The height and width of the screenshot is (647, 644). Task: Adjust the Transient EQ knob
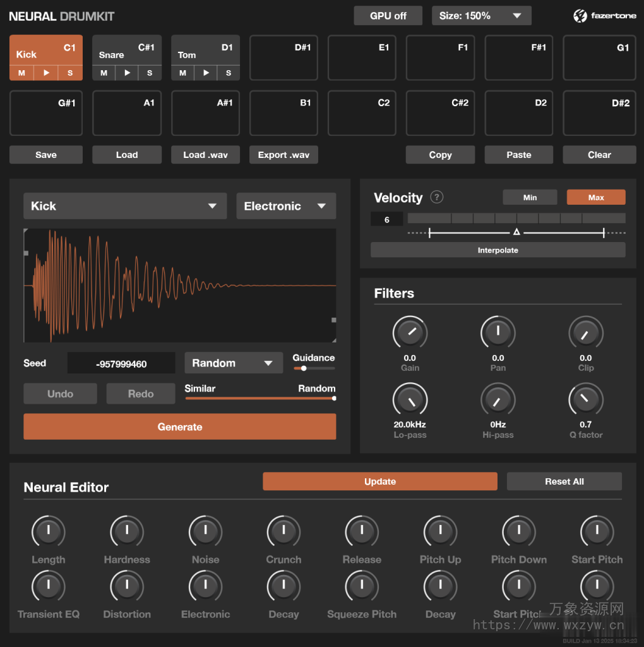(48, 586)
